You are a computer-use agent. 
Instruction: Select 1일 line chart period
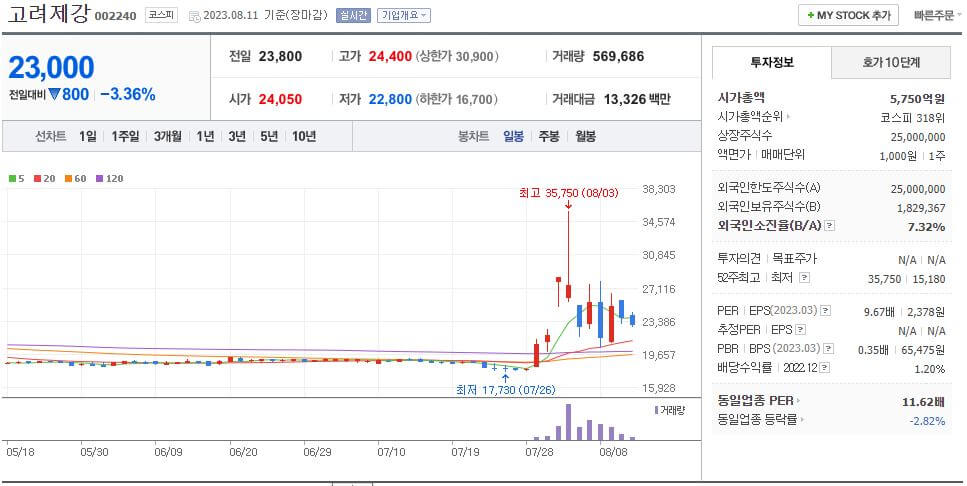(x=88, y=136)
